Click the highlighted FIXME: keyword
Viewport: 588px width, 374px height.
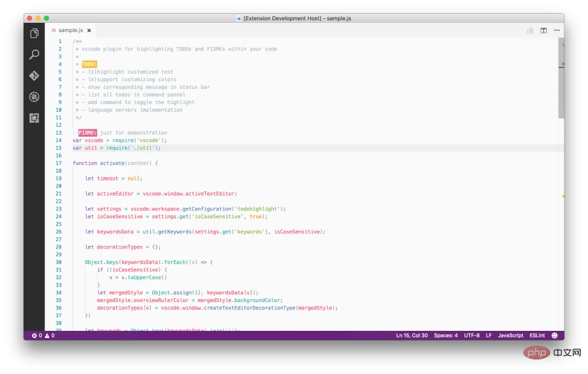[88, 133]
